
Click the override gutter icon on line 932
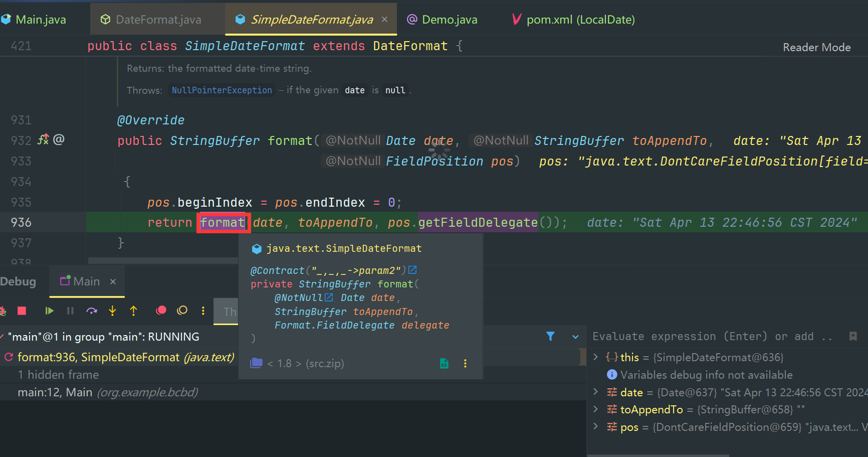[43, 139]
